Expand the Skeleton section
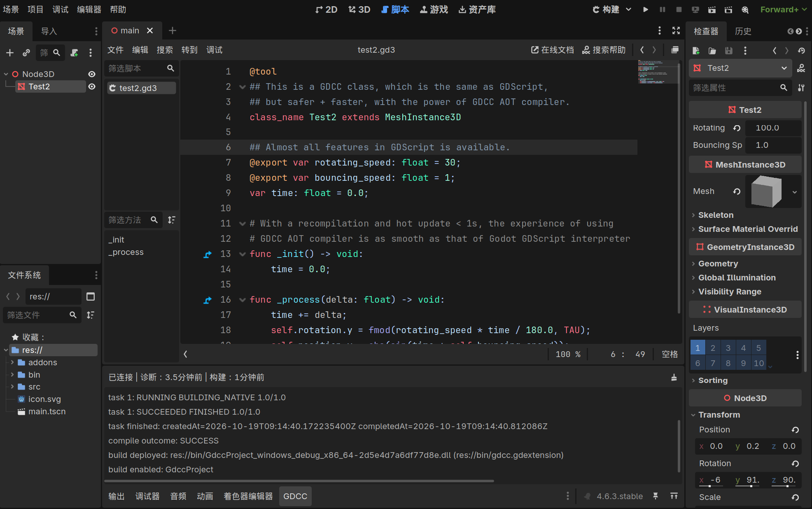 (x=716, y=215)
